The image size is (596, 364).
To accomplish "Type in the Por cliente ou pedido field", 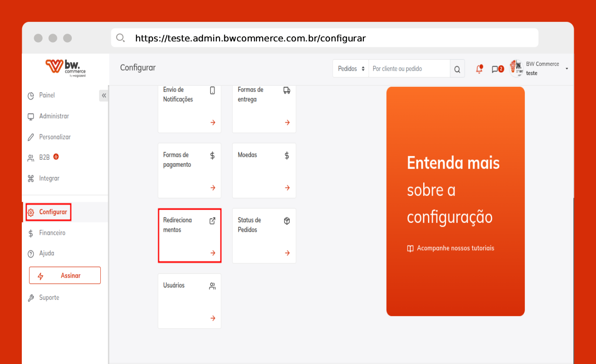I will [x=409, y=69].
